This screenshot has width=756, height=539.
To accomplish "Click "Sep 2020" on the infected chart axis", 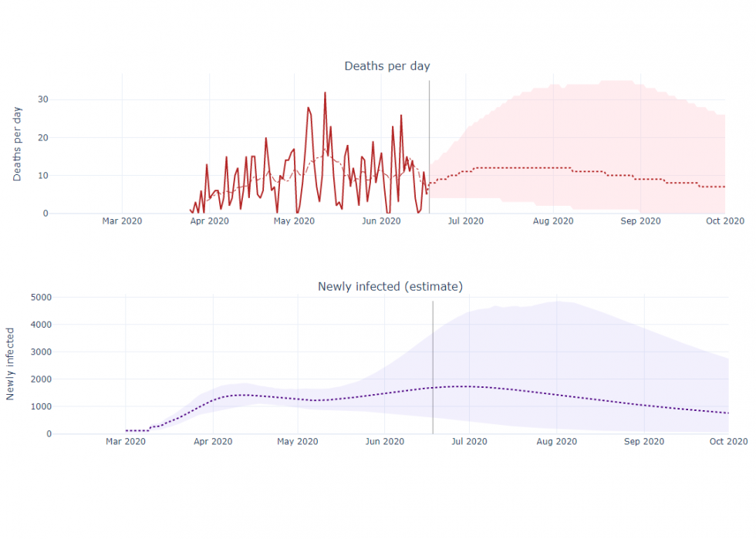I will [x=643, y=442].
